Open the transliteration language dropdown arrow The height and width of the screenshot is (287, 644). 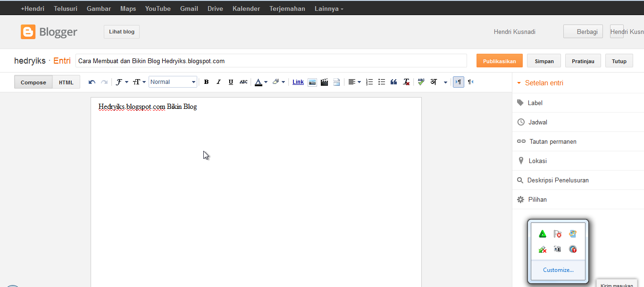click(x=446, y=82)
